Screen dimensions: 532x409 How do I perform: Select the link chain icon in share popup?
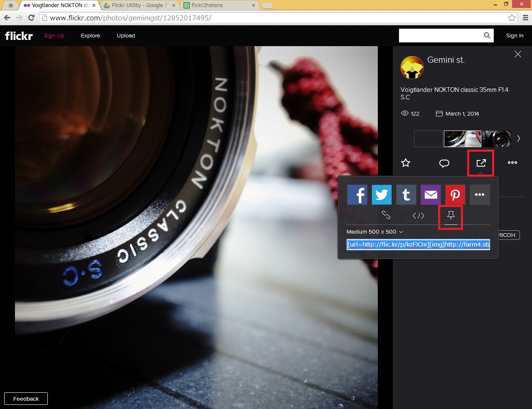386,215
